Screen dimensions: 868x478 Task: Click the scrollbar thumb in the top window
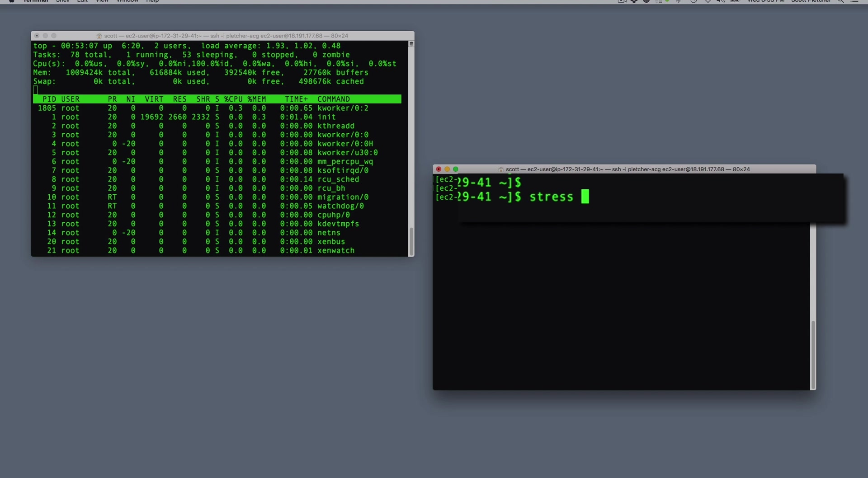(x=411, y=241)
